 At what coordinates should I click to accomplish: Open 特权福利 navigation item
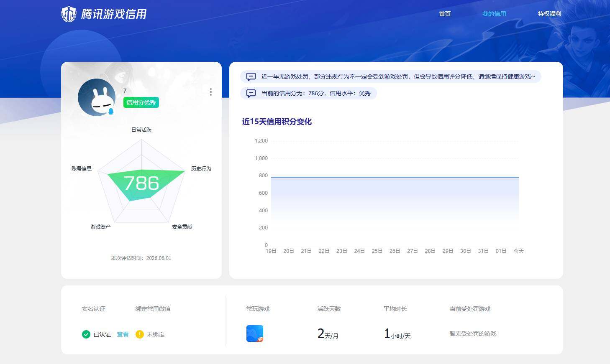(549, 14)
